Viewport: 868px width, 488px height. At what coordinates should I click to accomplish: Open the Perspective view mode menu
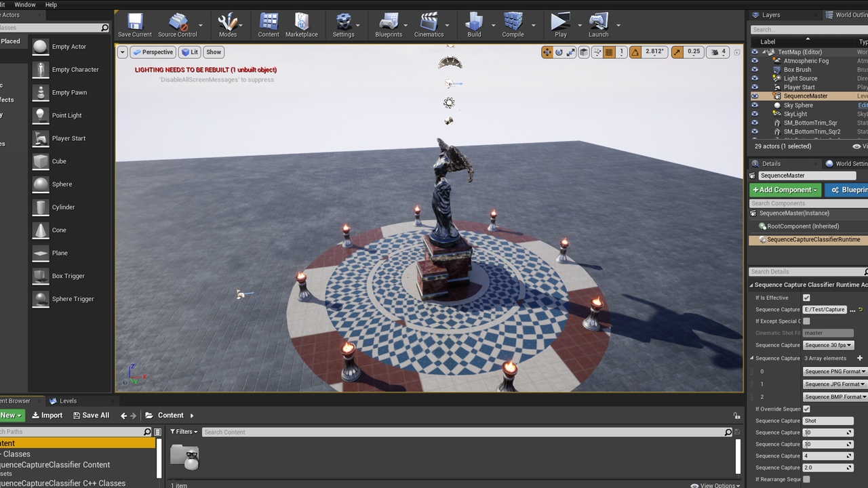pos(153,52)
